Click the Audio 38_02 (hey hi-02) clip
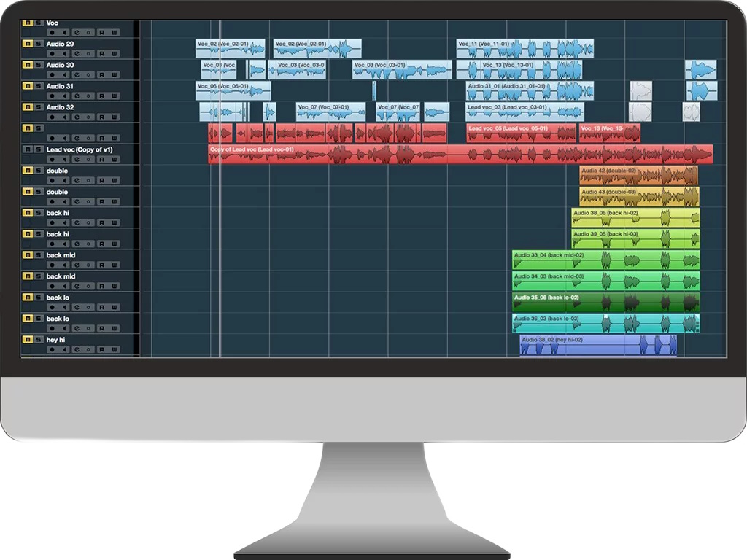Image resolution: width=747 pixels, height=560 pixels. (597, 345)
